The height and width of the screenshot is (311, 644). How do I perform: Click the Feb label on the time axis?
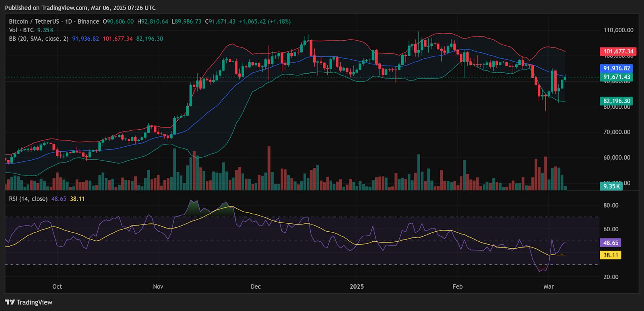pos(457,286)
